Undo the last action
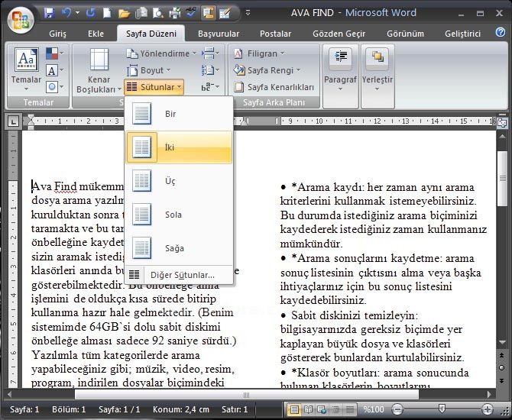 (66, 13)
